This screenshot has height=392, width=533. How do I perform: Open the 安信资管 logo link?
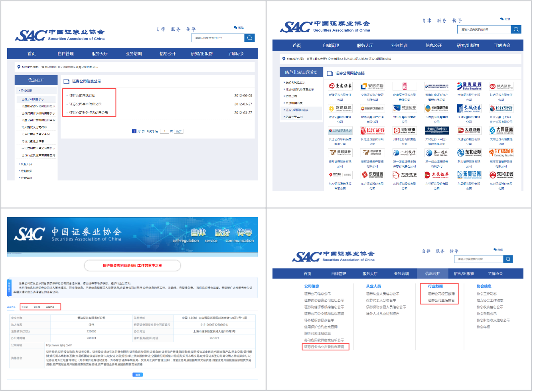click(x=372, y=86)
